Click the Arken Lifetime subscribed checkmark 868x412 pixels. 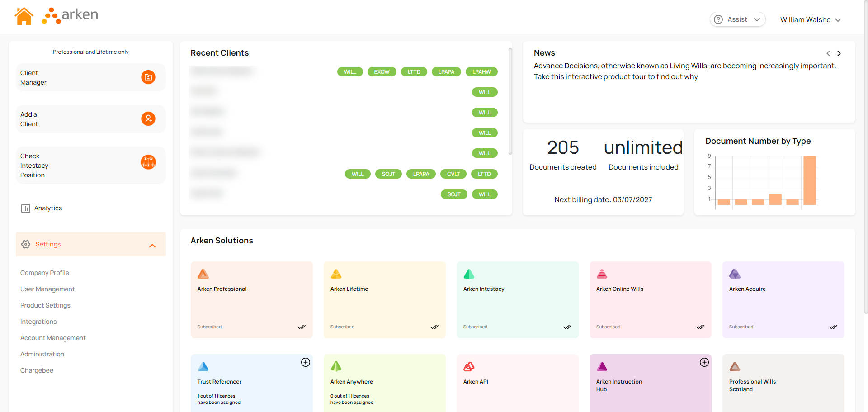(434, 327)
